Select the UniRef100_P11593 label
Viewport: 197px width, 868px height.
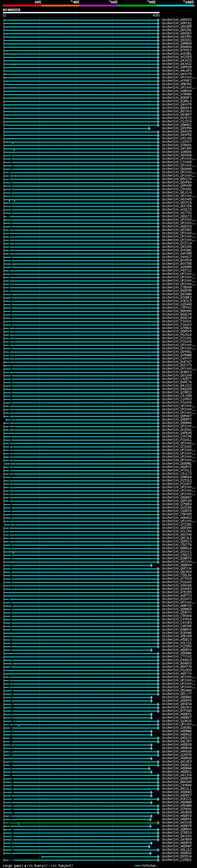(x=176, y=670)
